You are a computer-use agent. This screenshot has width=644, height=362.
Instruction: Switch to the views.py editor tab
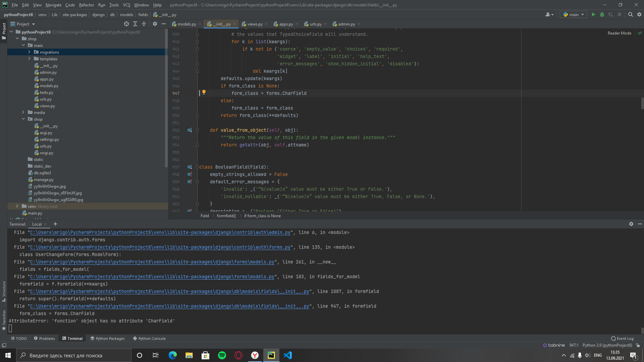255,24
